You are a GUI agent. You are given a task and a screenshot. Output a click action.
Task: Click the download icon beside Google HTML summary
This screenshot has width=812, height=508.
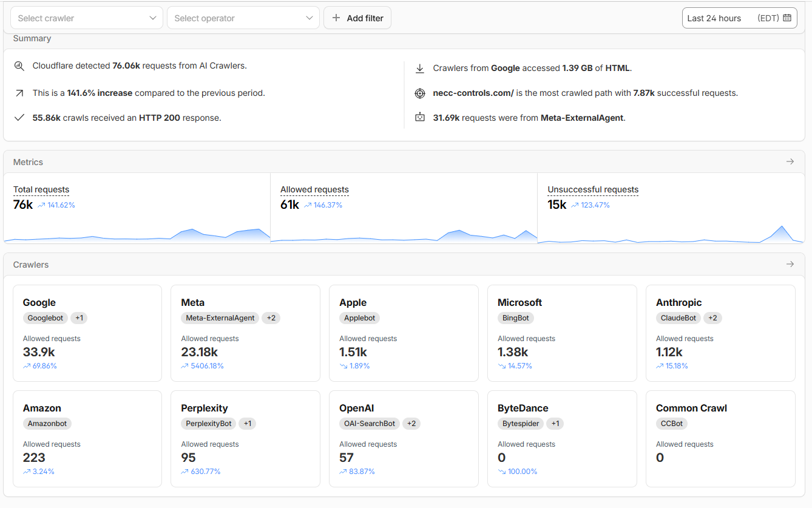pyautogui.click(x=419, y=69)
